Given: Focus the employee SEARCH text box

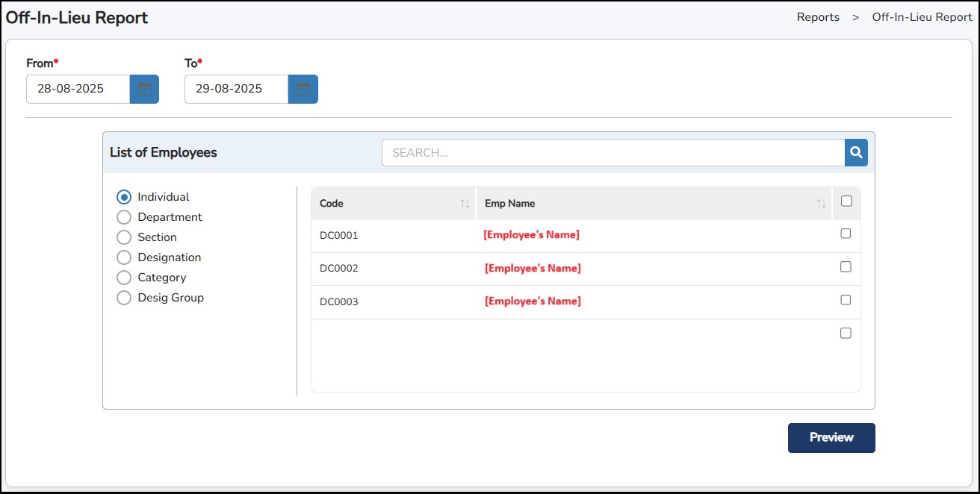Looking at the screenshot, I should [612, 152].
